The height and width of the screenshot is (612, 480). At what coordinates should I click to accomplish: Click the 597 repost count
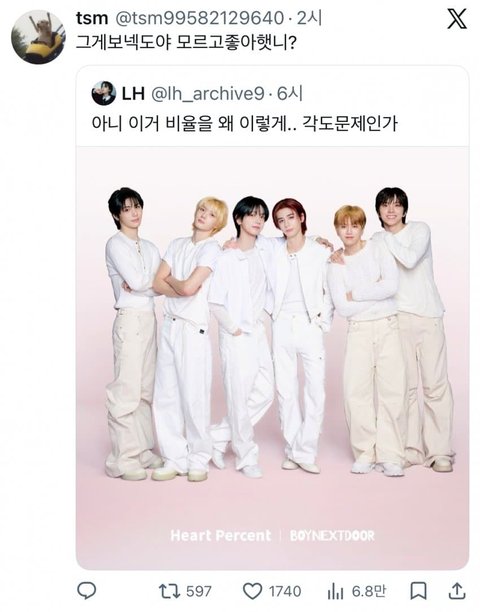pos(199,591)
